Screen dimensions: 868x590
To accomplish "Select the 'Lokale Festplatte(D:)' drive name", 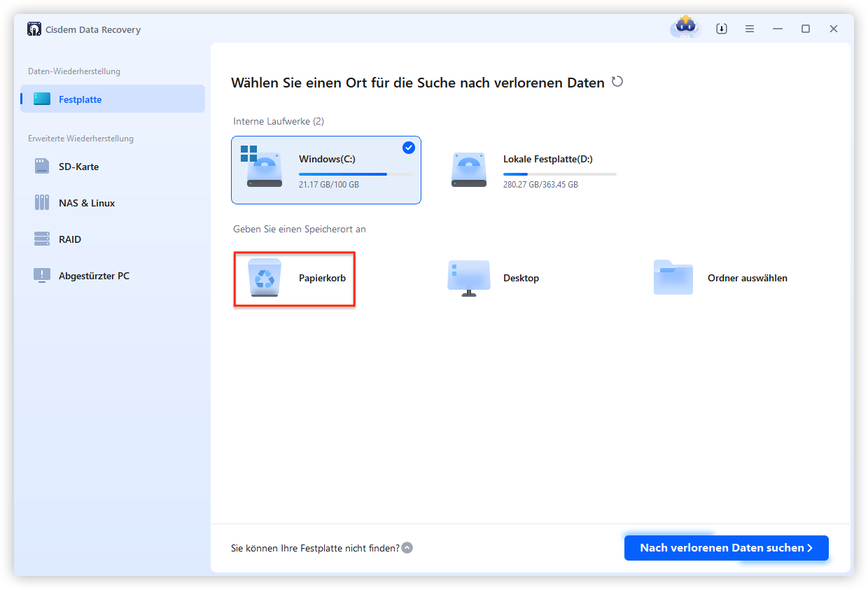I will tap(548, 159).
